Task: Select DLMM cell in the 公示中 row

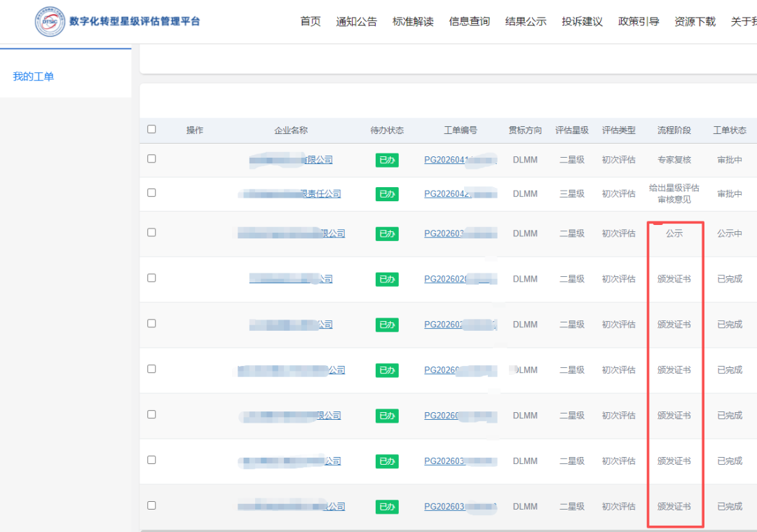Action: point(525,233)
